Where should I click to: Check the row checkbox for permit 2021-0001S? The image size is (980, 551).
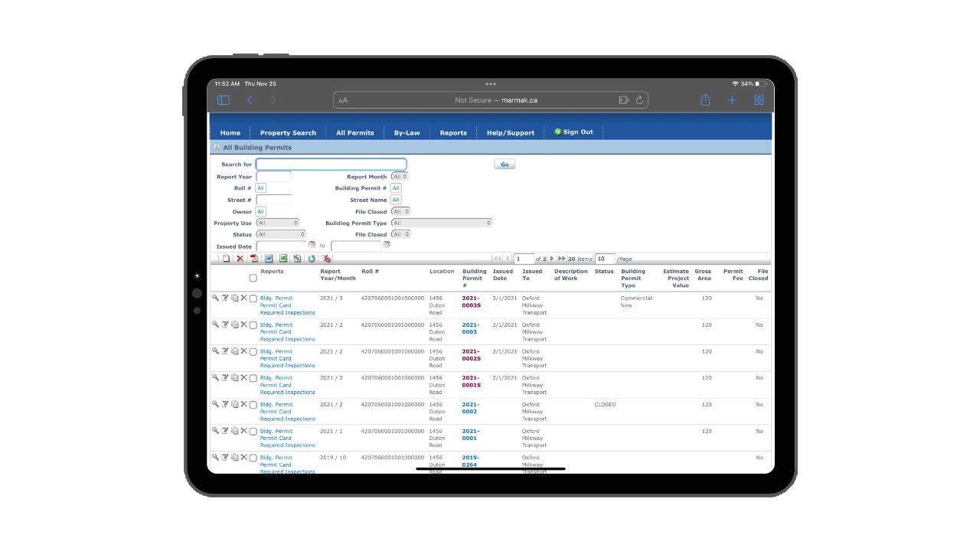pos(253,378)
